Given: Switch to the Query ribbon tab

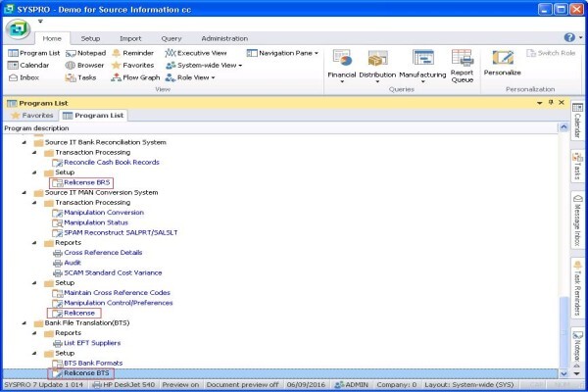Looking at the screenshot, I should (171, 38).
